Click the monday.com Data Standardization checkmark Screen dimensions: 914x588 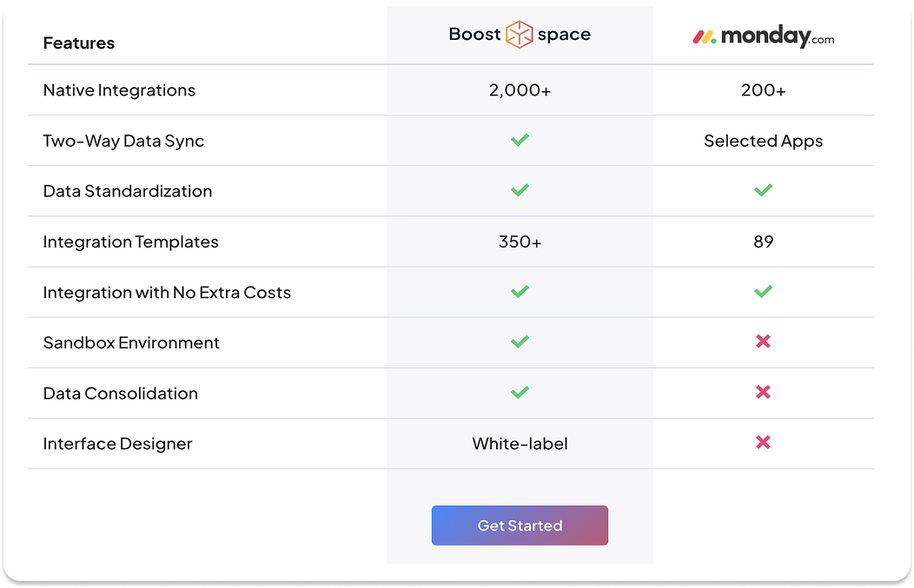763,190
